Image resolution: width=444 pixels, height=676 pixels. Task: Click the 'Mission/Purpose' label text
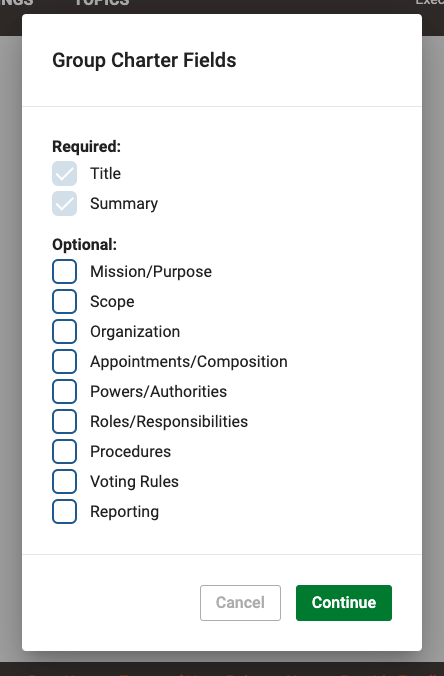pyautogui.click(x=151, y=272)
